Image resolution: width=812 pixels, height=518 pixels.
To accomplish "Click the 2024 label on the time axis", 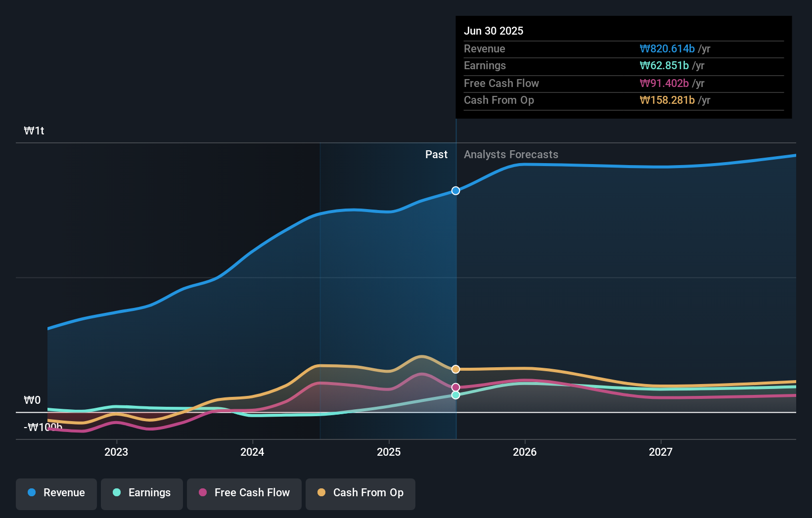I will tap(252, 451).
